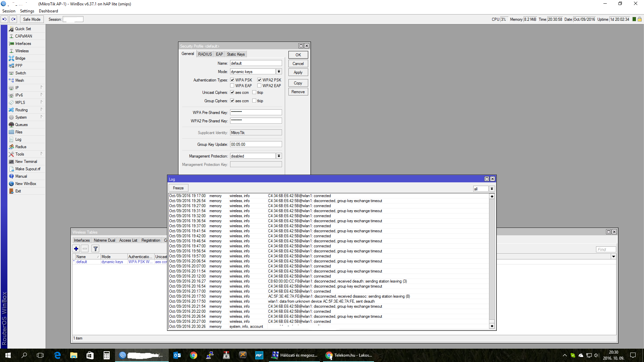The height and width of the screenshot is (362, 644).
Task: Click the undo arrow icon in toolbar
Action: click(4, 19)
